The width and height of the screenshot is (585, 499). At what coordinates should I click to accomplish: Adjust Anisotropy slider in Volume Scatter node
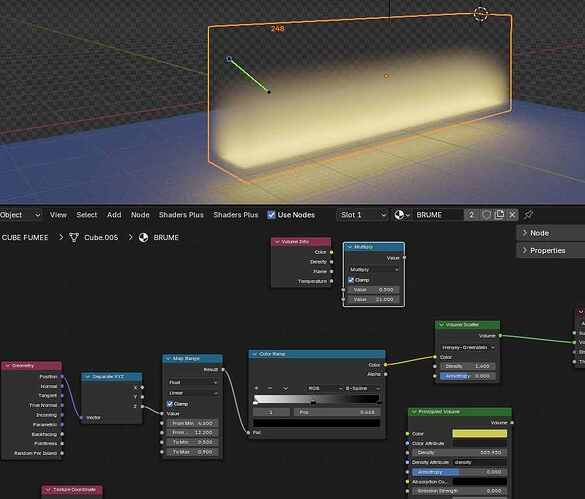coord(467,376)
